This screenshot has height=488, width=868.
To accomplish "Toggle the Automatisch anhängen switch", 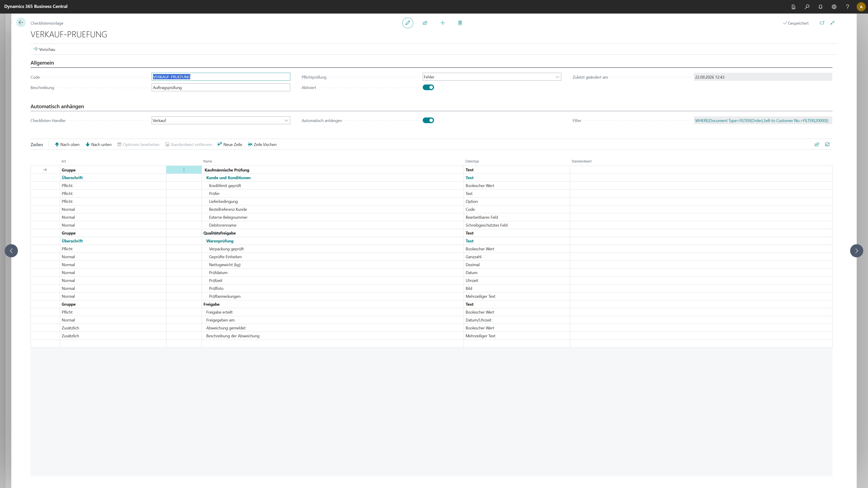I will click(x=428, y=121).
